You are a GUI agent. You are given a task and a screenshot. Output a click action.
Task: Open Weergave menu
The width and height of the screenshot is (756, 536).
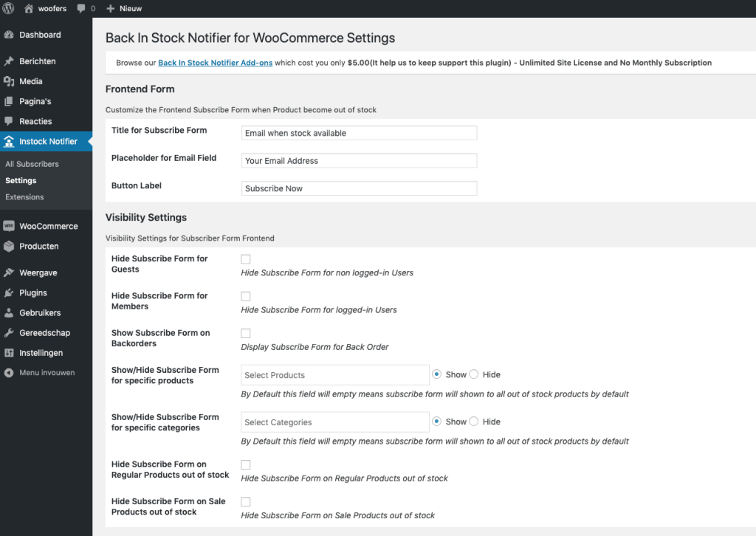click(x=46, y=273)
